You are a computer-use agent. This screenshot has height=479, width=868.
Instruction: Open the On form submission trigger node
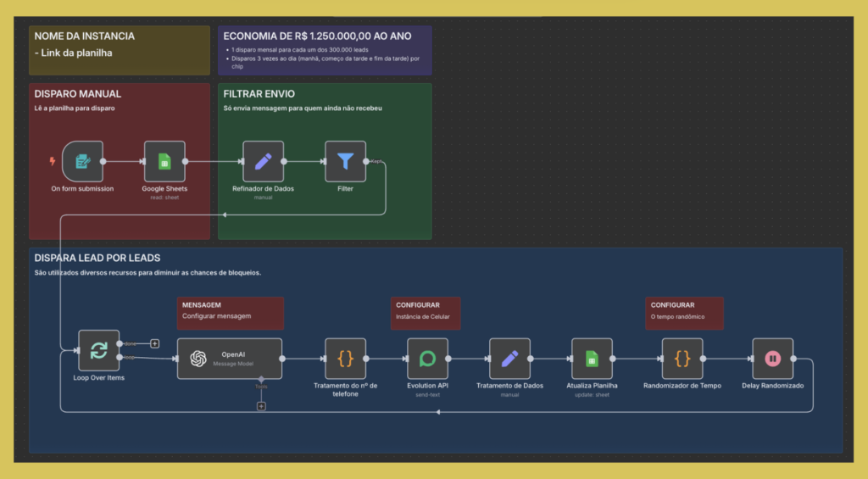(x=82, y=161)
